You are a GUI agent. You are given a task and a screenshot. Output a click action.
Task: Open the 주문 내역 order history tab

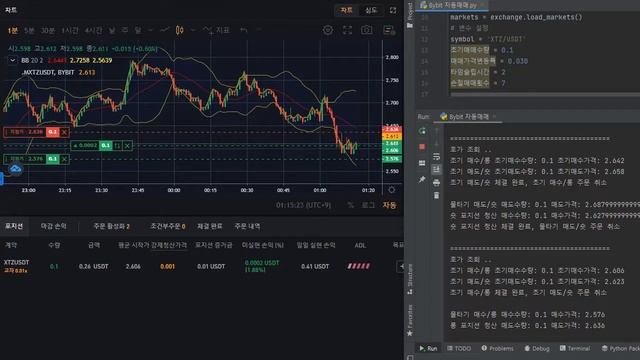(x=247, y=226)
